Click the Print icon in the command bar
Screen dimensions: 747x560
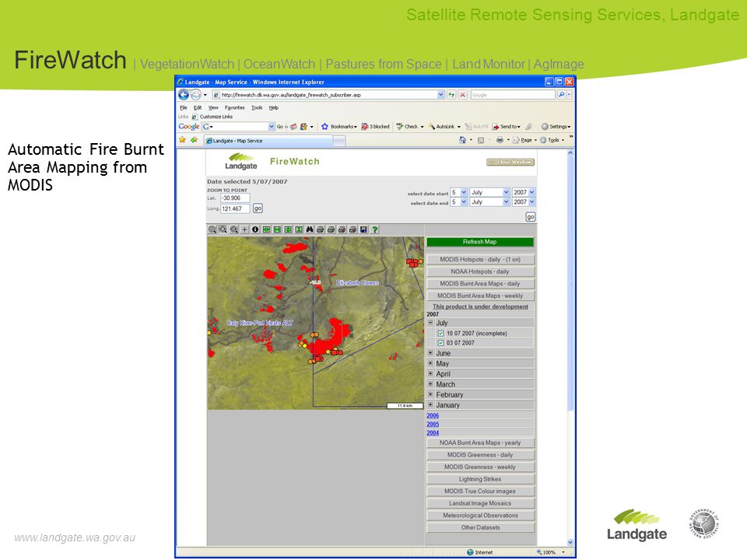[500, 140]
